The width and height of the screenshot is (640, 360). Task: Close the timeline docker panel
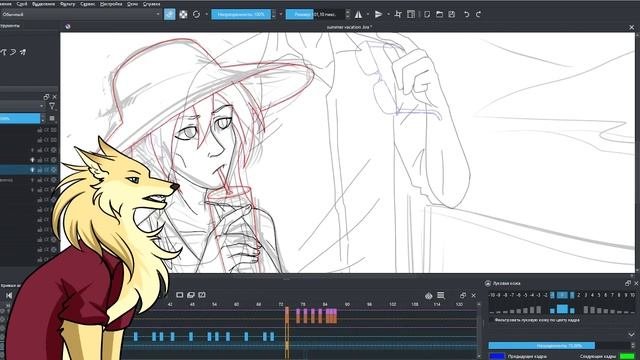473,295
